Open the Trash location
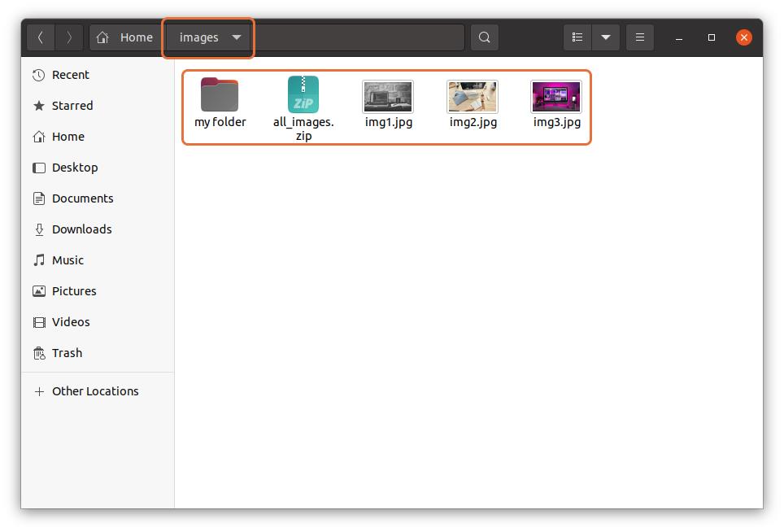Image resolution: width=784 pixels, height=532 pixels. [67, 353]
